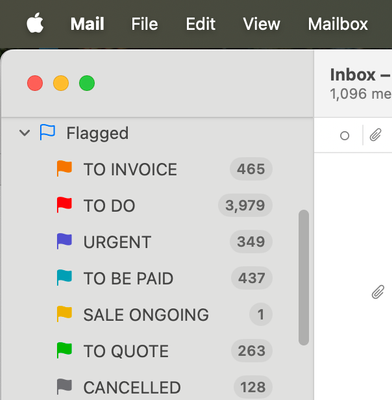Select the TO QUOTE mailbox
This screenshot has width=392, height=400.
tap(126, 351)
